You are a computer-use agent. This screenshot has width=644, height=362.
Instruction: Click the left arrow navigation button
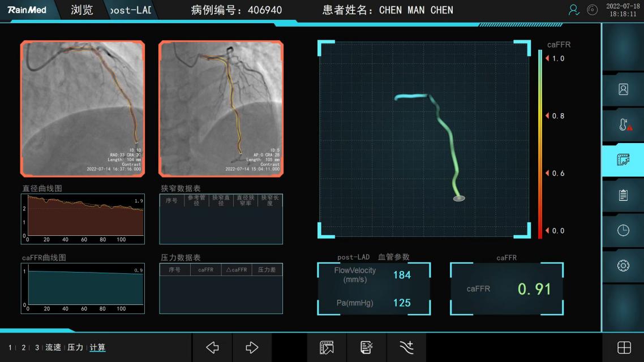click(212, 347)
